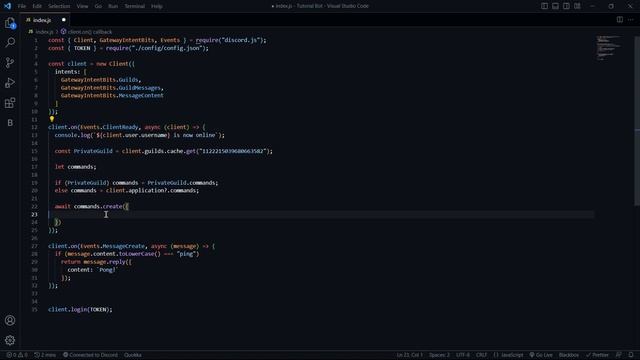Open the Terminal menu
This screenshot has height=360, width=640.
pyautogui.click(x=134, y=6)
